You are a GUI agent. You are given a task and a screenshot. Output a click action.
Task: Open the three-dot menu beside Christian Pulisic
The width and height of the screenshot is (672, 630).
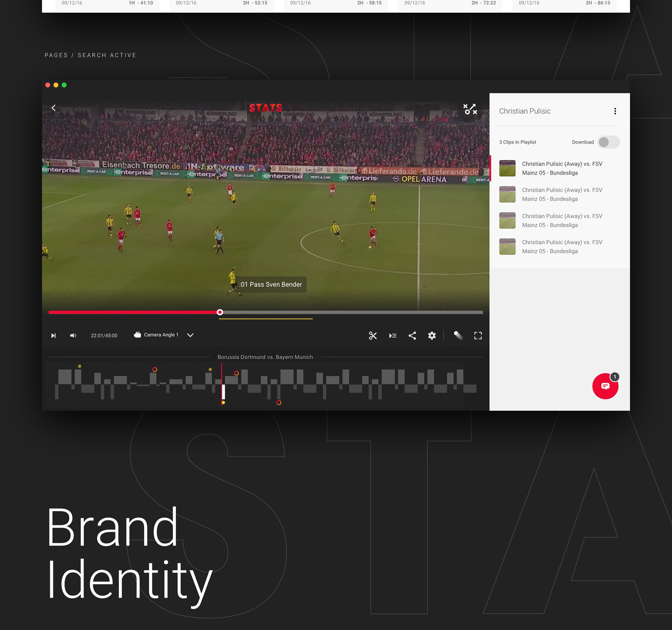click(x=615, y=111)
